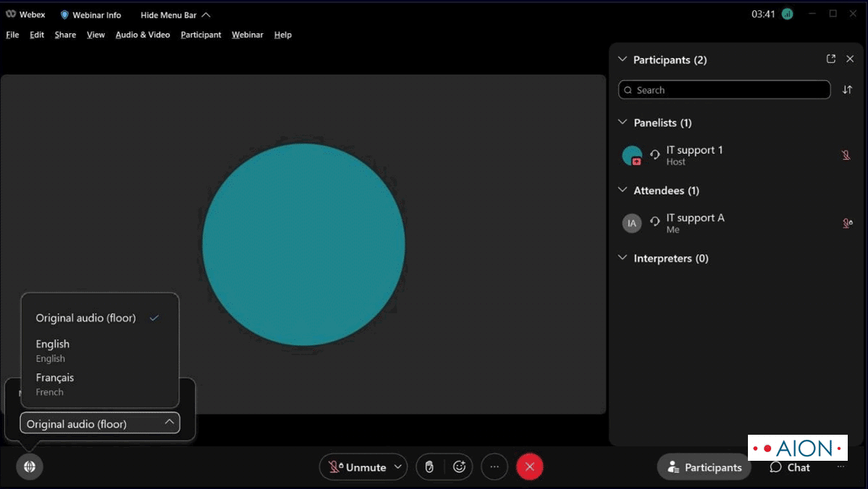Click Hide Menu Bar
Viewport: 868px width, 489px height.
[176, 14]
